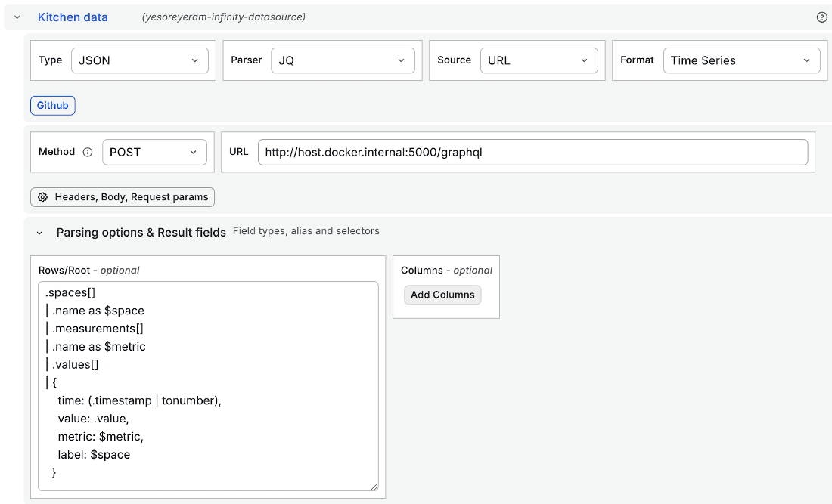Click the Rows/Root optional label
This screenshot has width=832, height=504.
click(88, 271)
